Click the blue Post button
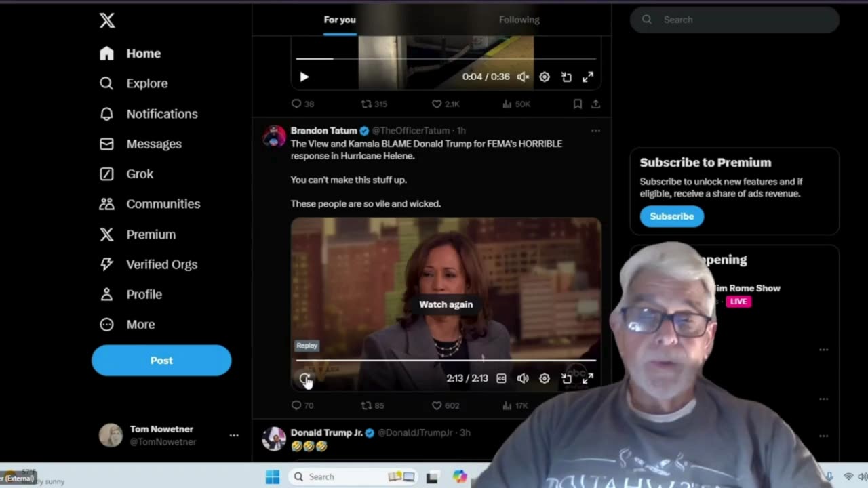 (161, 361)
